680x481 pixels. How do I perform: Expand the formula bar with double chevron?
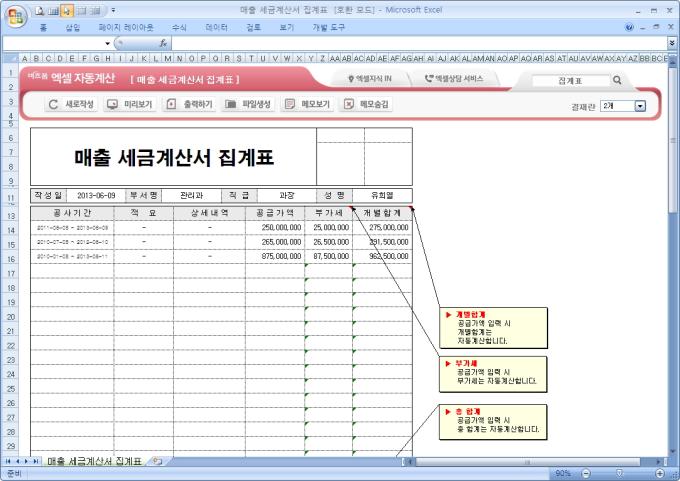(x=672, y=43)
